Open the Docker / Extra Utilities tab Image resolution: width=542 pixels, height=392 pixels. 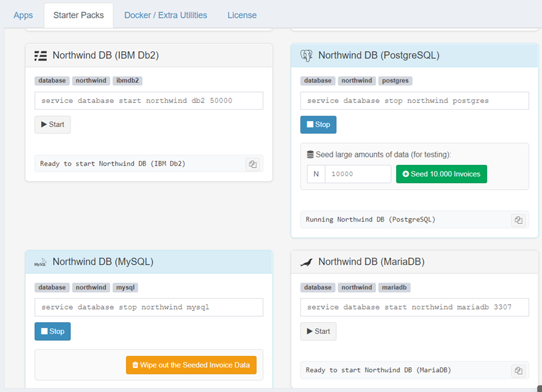(x=166, y=15)
